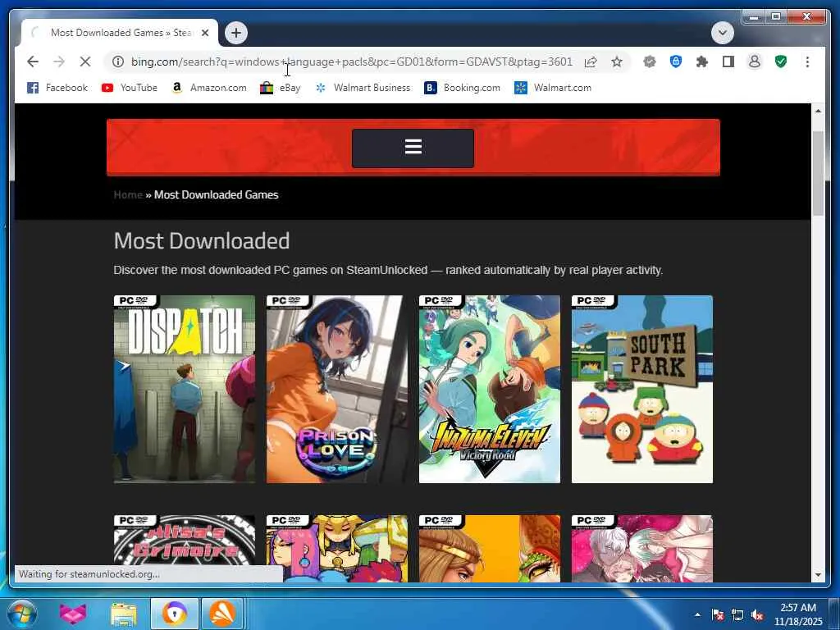Bookmark this page with the star icon
The image size is (840, 630).
617,62
